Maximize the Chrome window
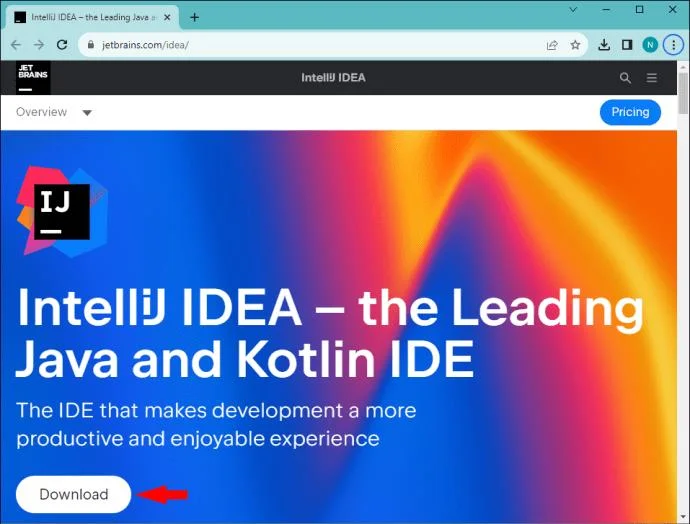The width and height of the screenshot is (690, 524). (x=639, y=9)
